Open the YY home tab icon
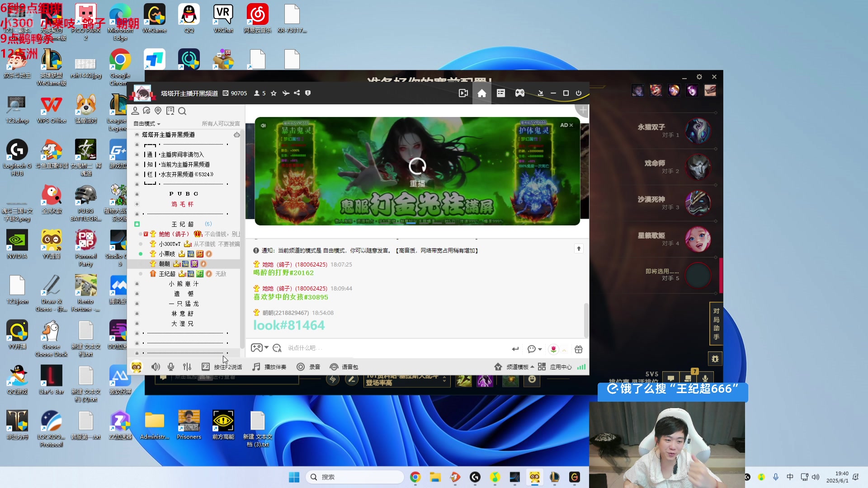Image resolution: width=868 pixels, height=488 pixels. coord(482,93)
